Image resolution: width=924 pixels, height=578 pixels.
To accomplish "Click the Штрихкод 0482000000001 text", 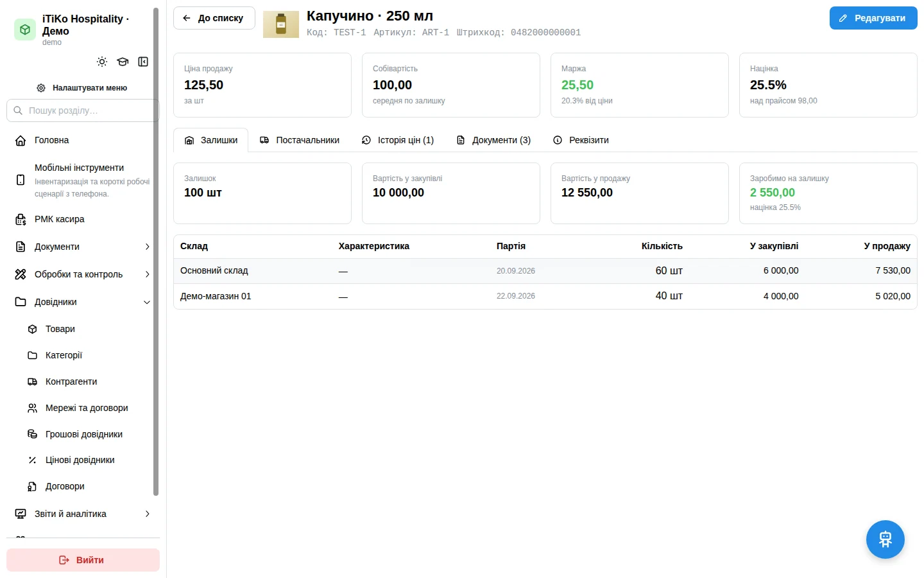I will click(518, 32).
